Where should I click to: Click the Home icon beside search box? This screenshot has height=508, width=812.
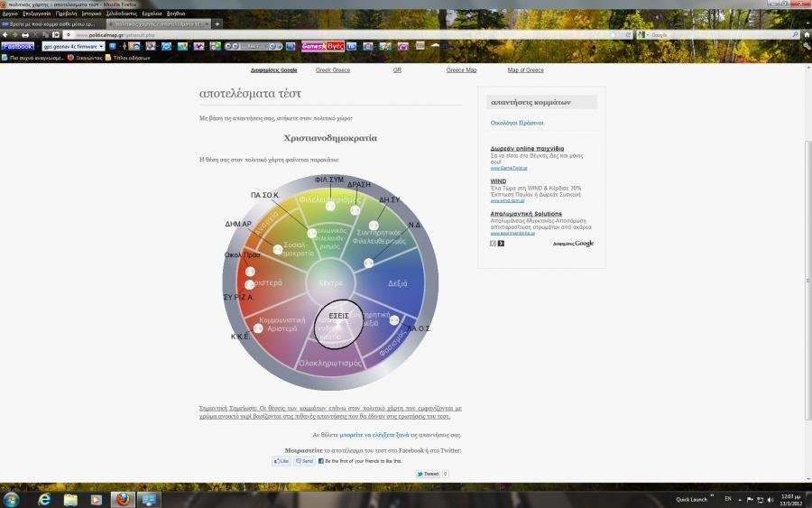(807, 34)
